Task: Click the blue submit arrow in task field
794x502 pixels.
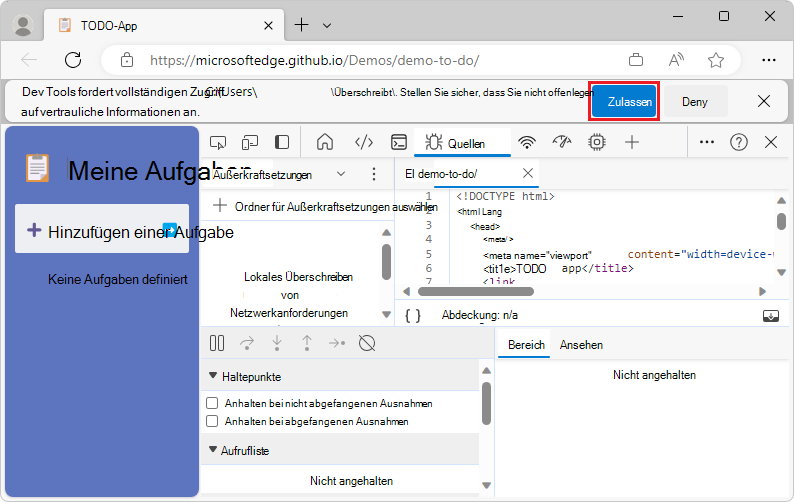Action: [x=170, y=230]
